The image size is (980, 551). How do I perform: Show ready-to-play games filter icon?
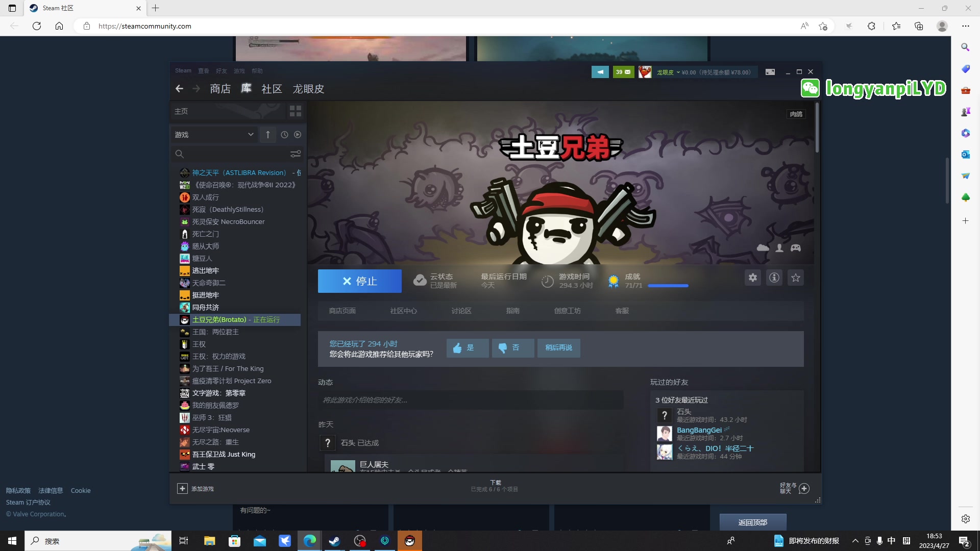tap(298, 135)
